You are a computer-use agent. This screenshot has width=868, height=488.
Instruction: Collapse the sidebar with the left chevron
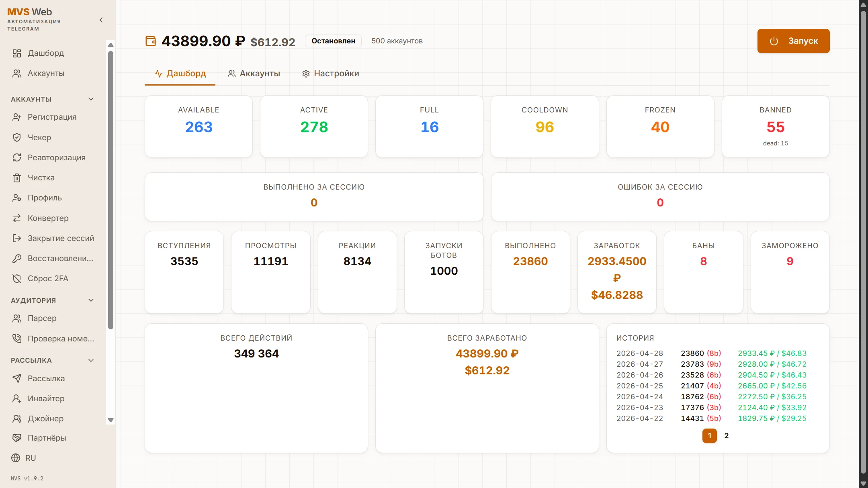101,20
